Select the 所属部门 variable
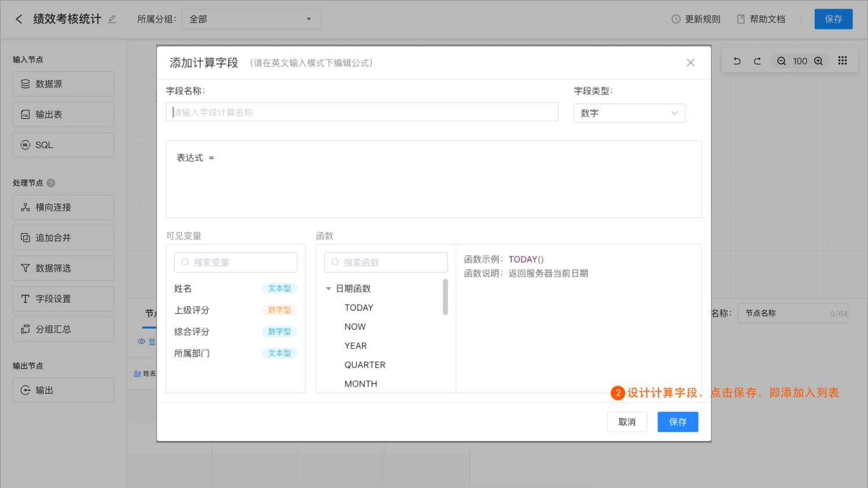 click(x=236, y=353)
